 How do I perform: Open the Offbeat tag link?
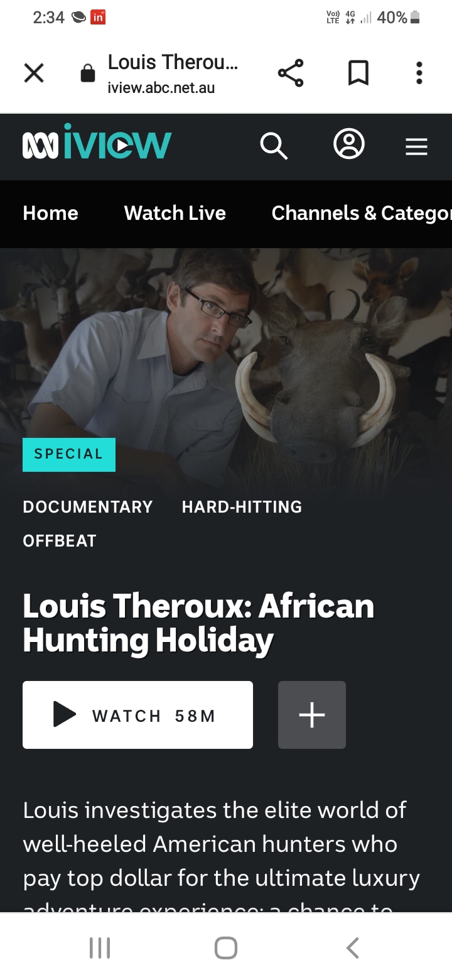pyautogui.click(x=60, y=541)
